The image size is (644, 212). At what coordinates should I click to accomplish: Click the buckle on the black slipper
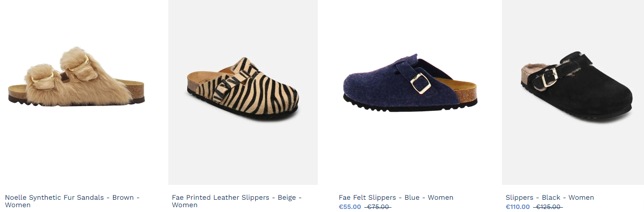pyautogui.click(x=549, y=77)
